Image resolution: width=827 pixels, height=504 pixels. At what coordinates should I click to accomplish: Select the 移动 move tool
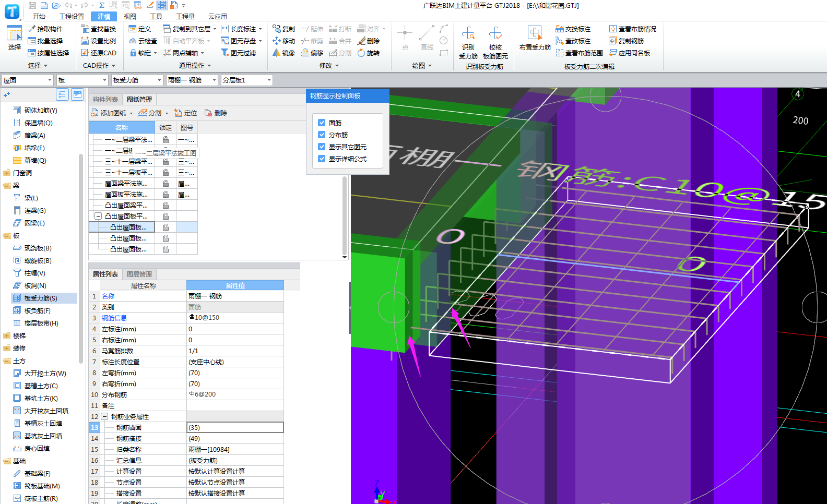[x=283, y=41]
